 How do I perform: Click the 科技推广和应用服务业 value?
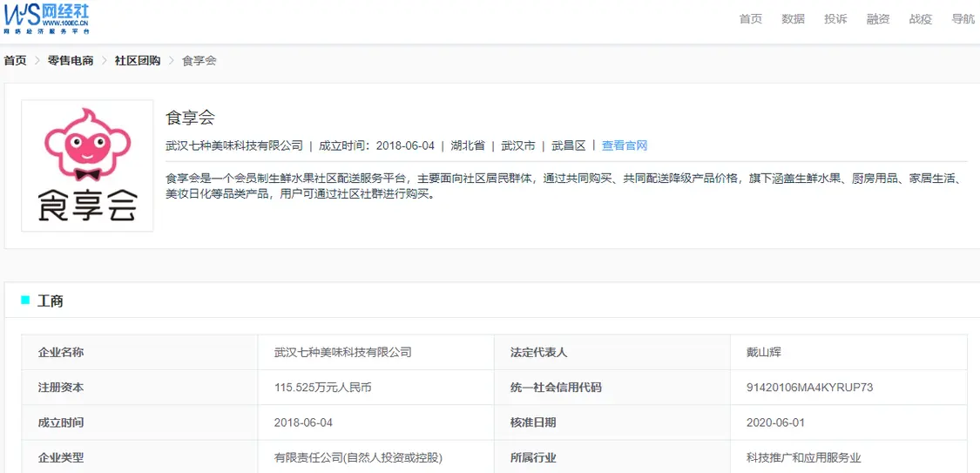tap(804, 458)
